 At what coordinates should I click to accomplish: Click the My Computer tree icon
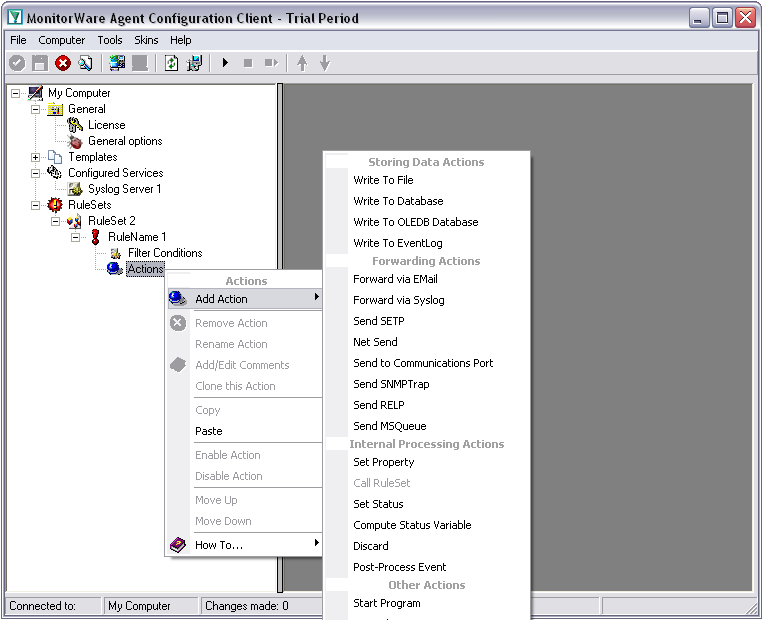(36, 92)
